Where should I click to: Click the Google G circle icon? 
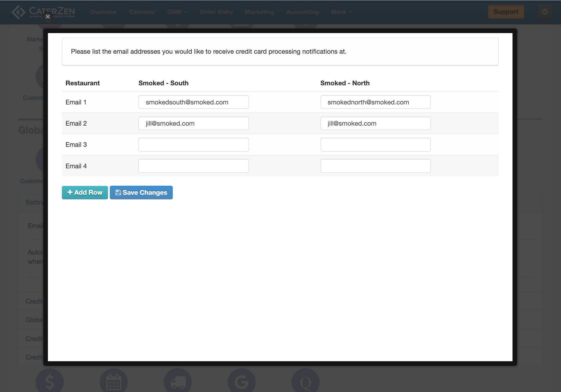click(x=242, y=382)
